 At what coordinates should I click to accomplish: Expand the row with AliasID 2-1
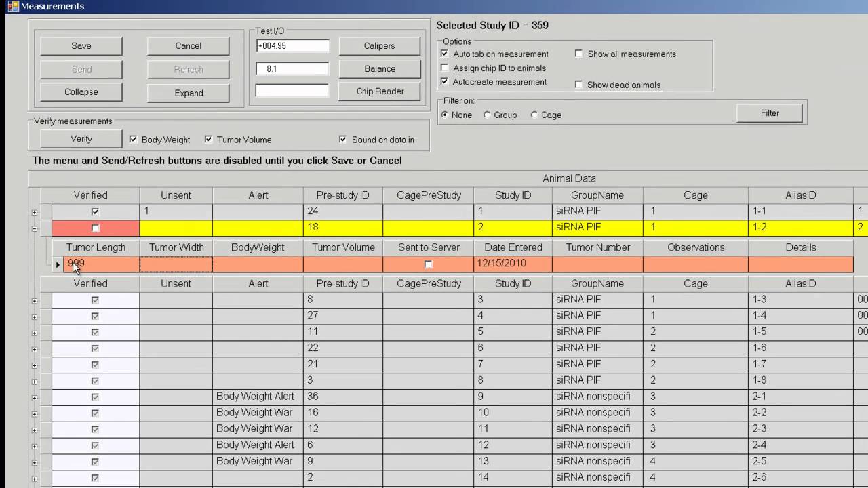[35, 398]
